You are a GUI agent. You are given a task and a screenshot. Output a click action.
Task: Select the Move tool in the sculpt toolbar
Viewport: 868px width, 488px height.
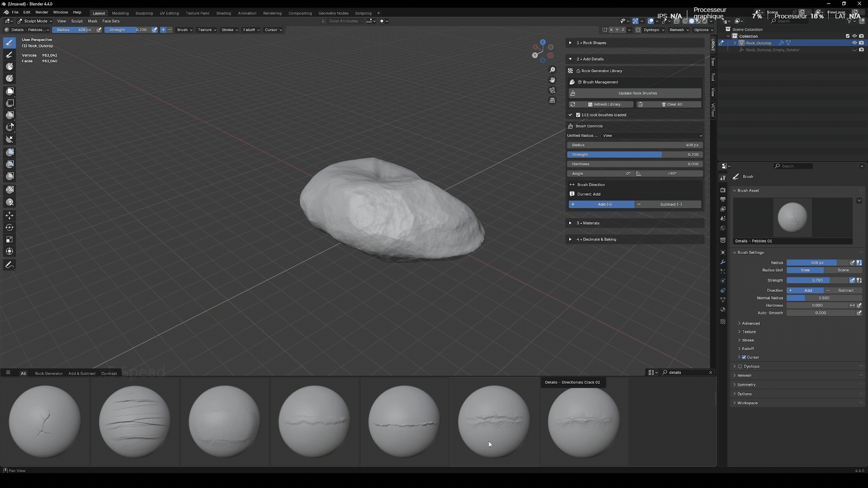9,216
